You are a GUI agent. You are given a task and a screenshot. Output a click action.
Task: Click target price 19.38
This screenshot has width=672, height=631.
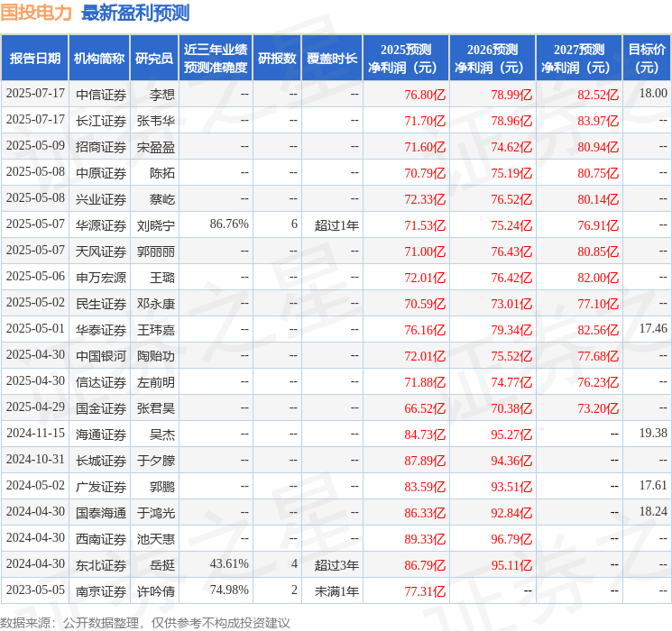pyautogui.click(x=653, y=433)
